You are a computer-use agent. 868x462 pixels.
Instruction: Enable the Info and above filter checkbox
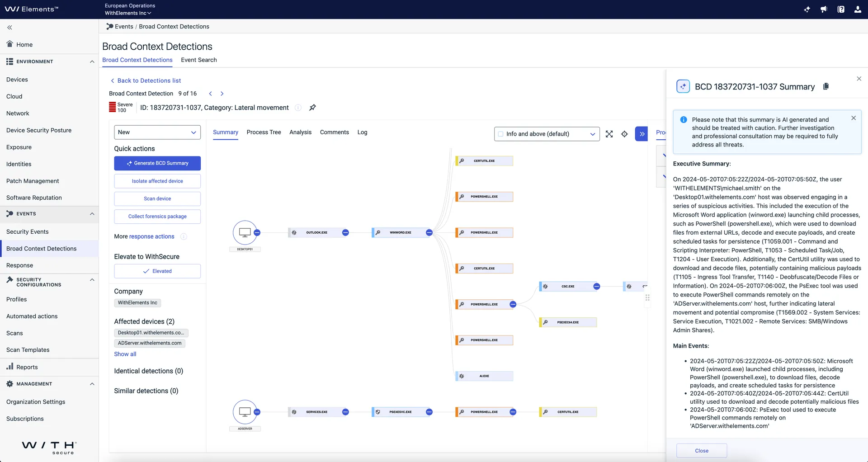click(x=501, y=134)
